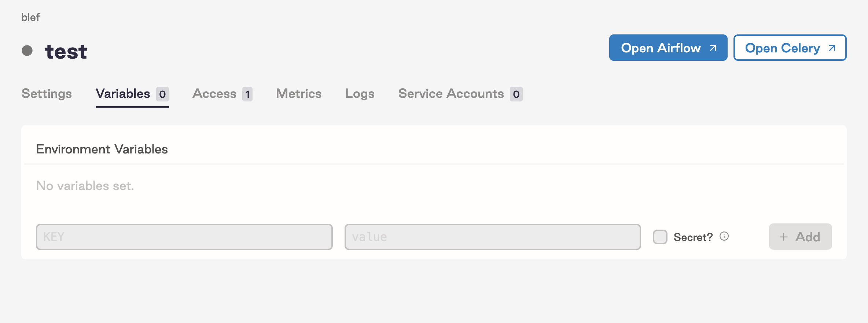The image size is (868, 323).
Task: Enable the Secret checkbox
Action: (x=660, y=237)
